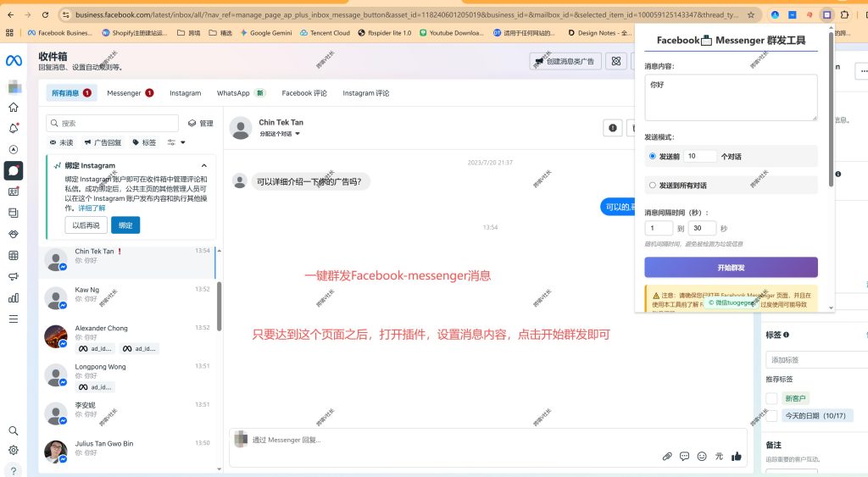
Task: Switch to the Messenger tab
Action: pyautogui.click(x=130, y=93)
